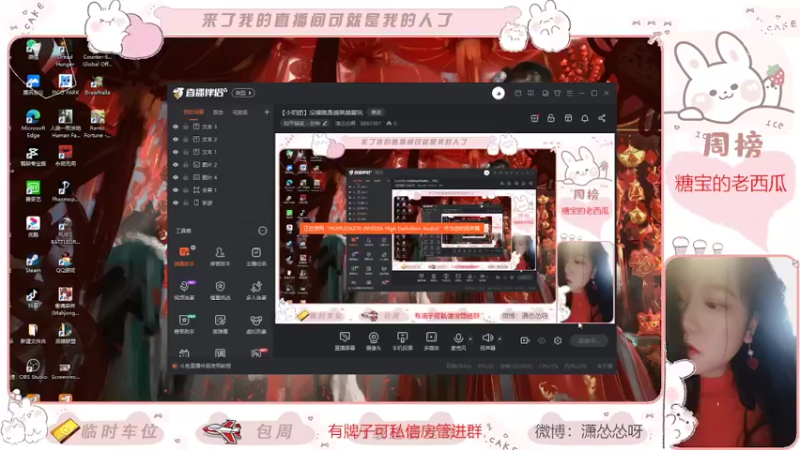
Task: Click the stream preview thumbnail area
Action: [445, 229]
